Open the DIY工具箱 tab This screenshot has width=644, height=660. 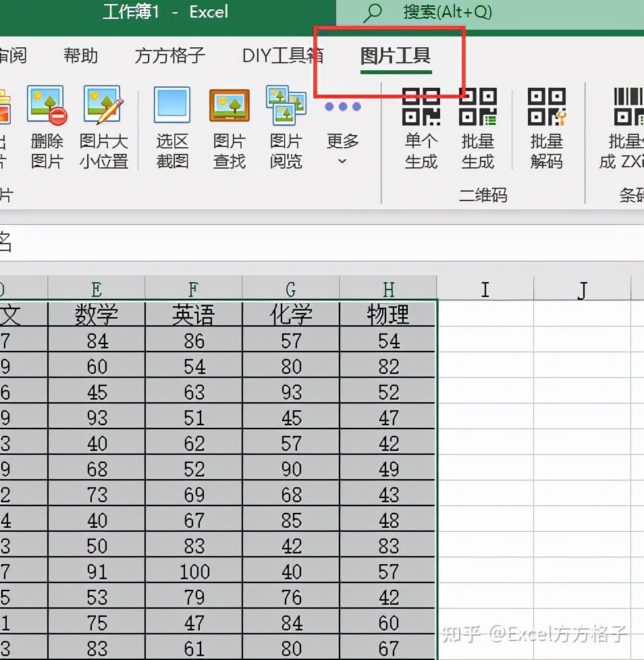(281, 56)
